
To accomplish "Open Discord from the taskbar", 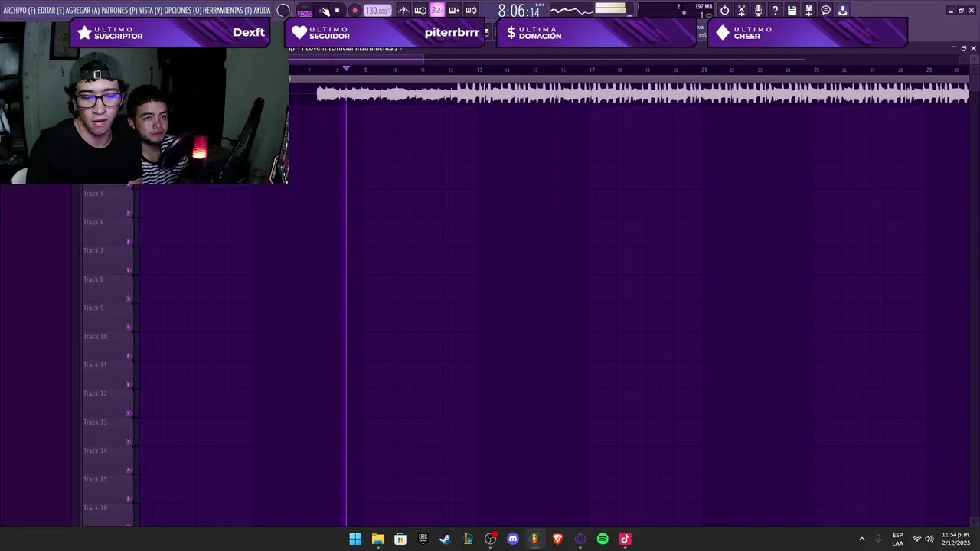I will [513, 539].
